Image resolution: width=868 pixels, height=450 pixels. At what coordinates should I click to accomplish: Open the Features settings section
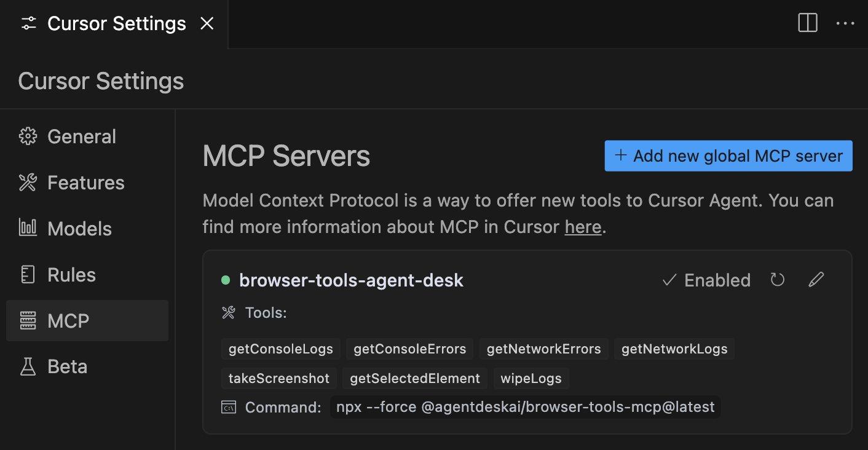[85, 182]
